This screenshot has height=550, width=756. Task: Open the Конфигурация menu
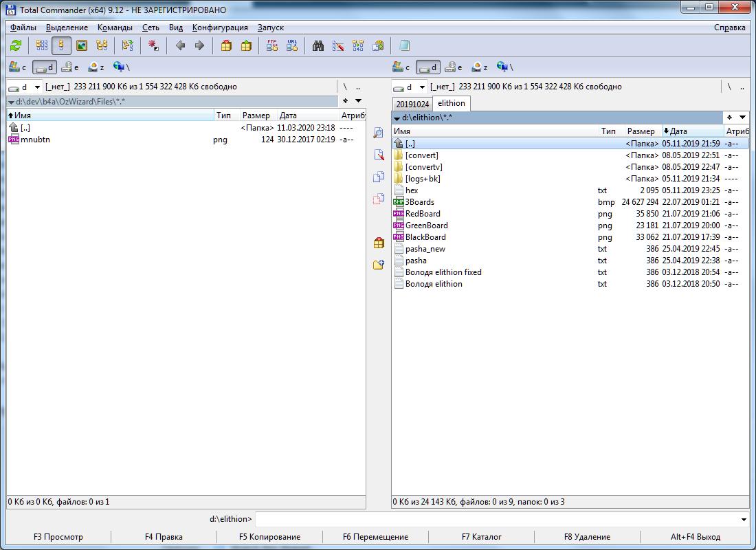click(x=220, y=27)
